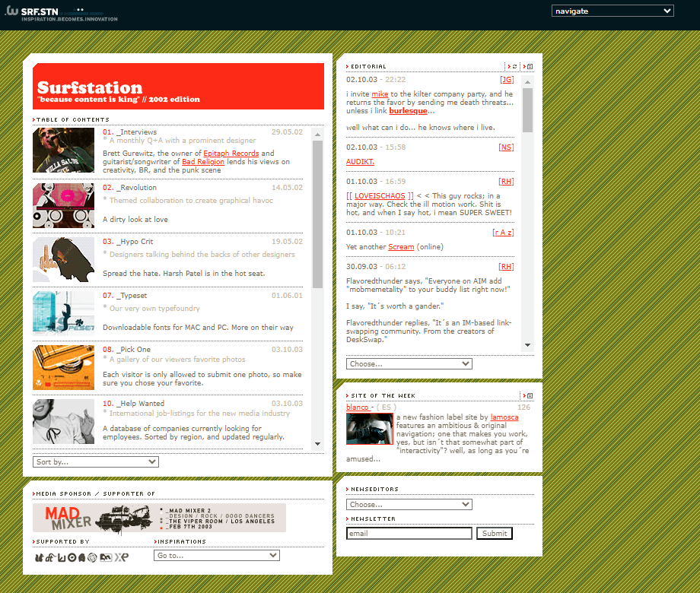Viewport: 700px width, 593px height.
Task: Follow the 'mike' link in editorial
Action: tap(380, 94)
